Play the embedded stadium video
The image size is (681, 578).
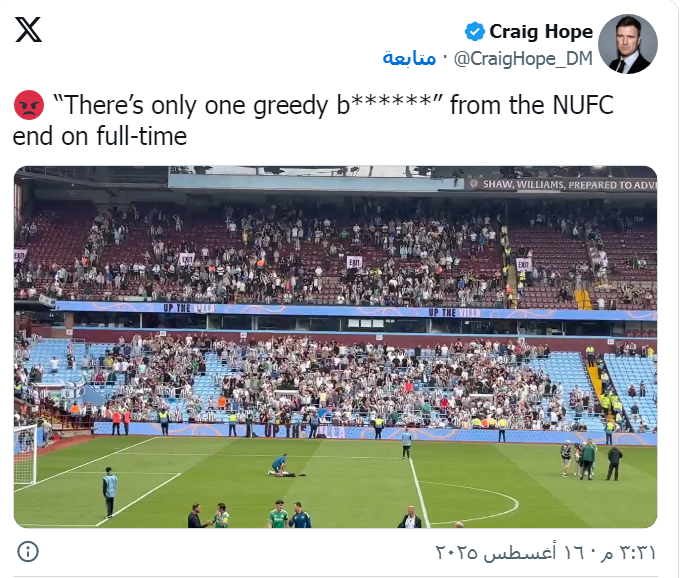tap(335, 347)
